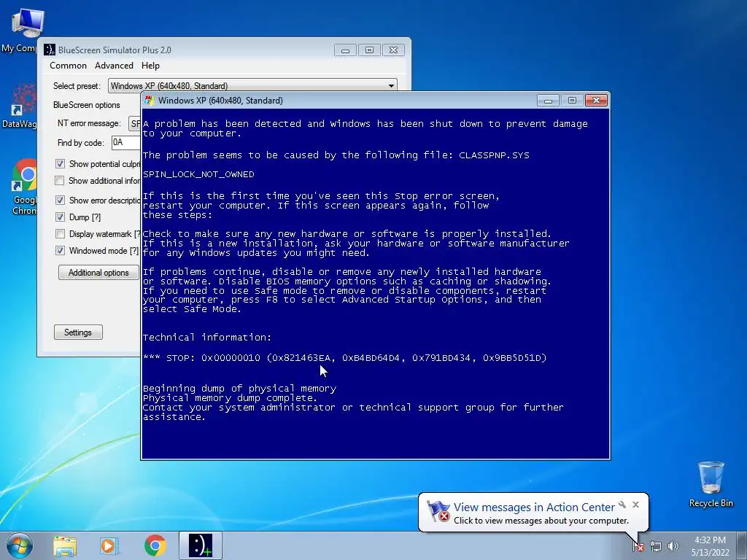The width and height of the screenshot is (747, 560).
Task: Click the CLASSPNP.SYS file name text
Action: [494, 155]
